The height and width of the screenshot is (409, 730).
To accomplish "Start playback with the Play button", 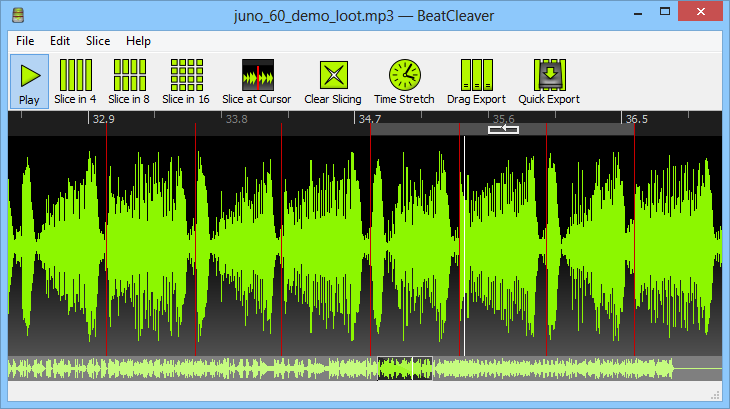I will point(29,81).
